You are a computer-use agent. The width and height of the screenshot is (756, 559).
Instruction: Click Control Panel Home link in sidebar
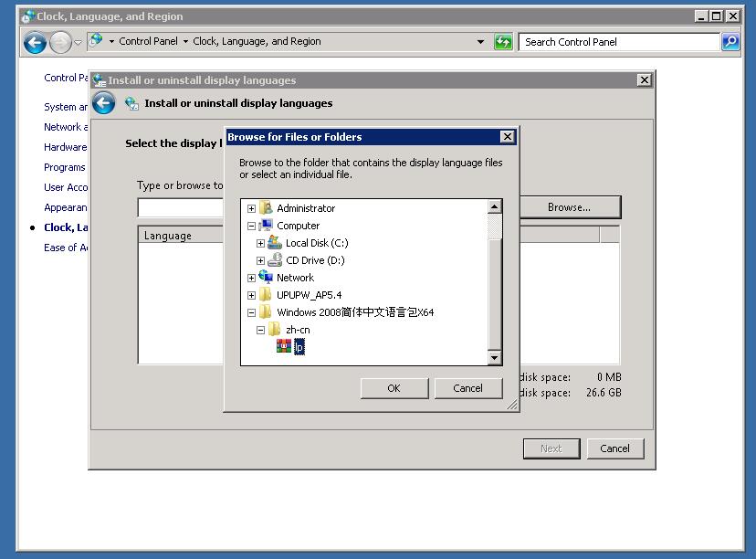click(x=66, y=78)
